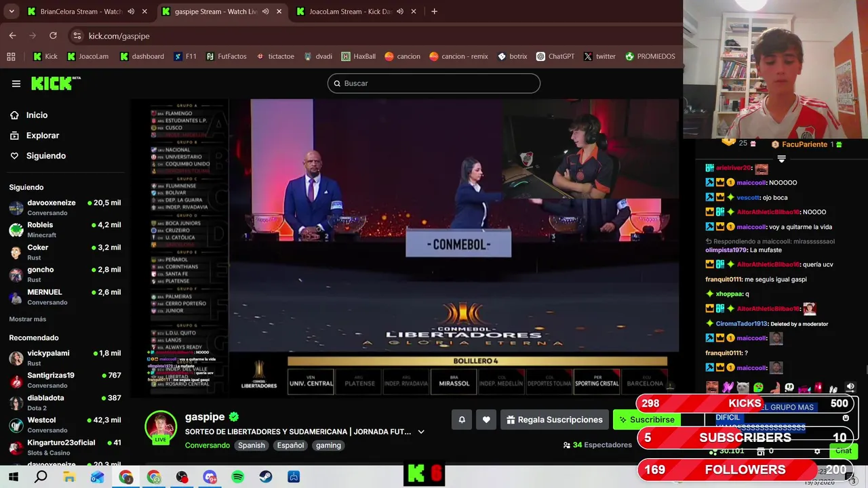Click the Conversando category link
The height and width of the screenshot is (488, 868).
point(208,445)
